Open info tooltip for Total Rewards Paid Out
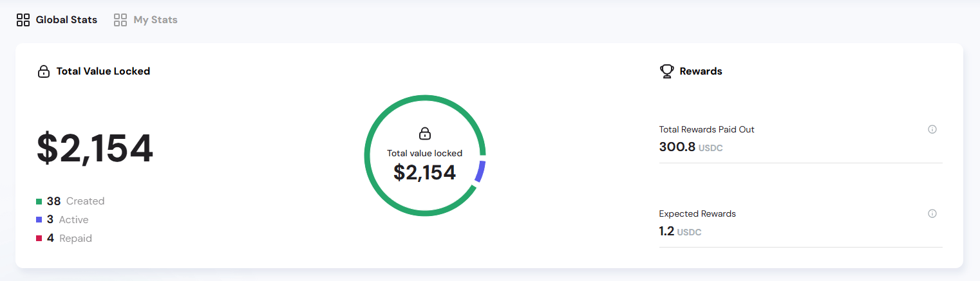Image resolution: width=980 pixels, height=281 pixels. click(x=932, y=129)
